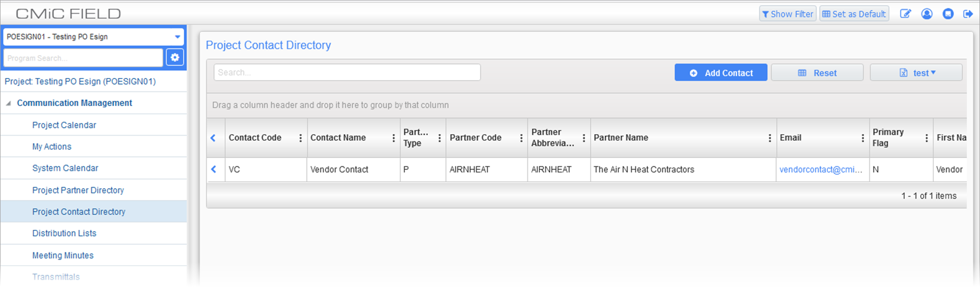Click the round chat icon beside logout
The width and height of the screenshot is (980, 287).
pyautogui.click(x=948, y=14)
